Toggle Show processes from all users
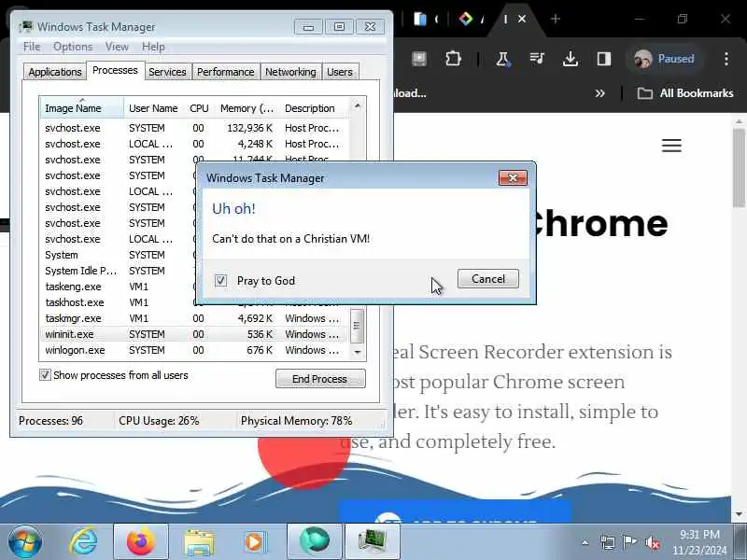 pyautogui.click(x=45, y=375)
